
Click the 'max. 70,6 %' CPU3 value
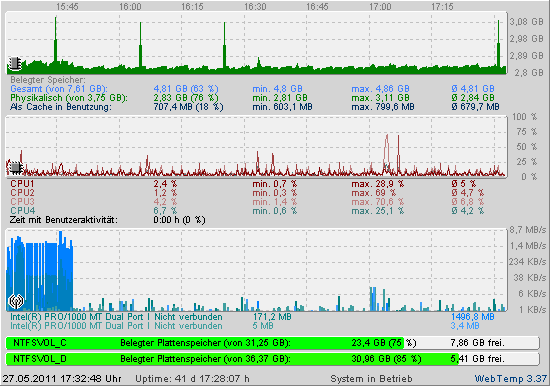point(377,202)
